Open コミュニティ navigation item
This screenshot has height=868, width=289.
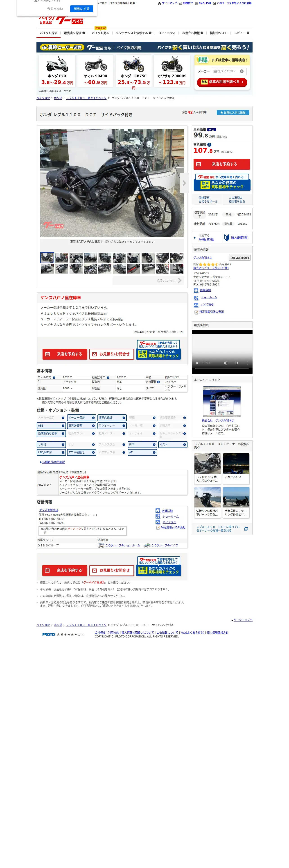tap(167, 33)
